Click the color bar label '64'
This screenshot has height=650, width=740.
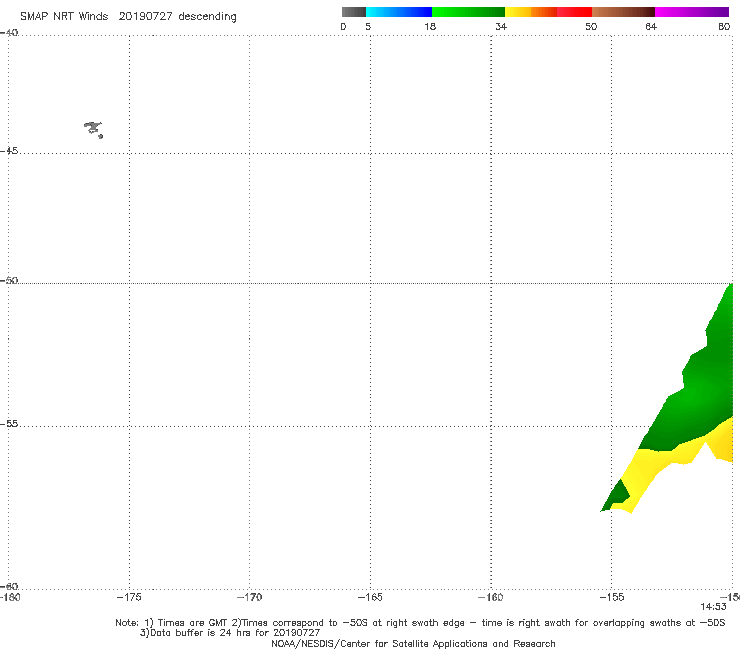[x=651, y=26]
